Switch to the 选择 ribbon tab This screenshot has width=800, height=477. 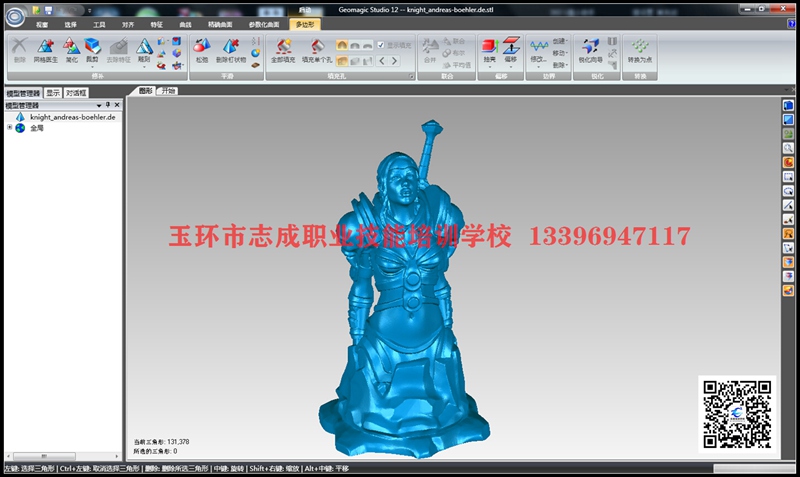pos(70,24)
